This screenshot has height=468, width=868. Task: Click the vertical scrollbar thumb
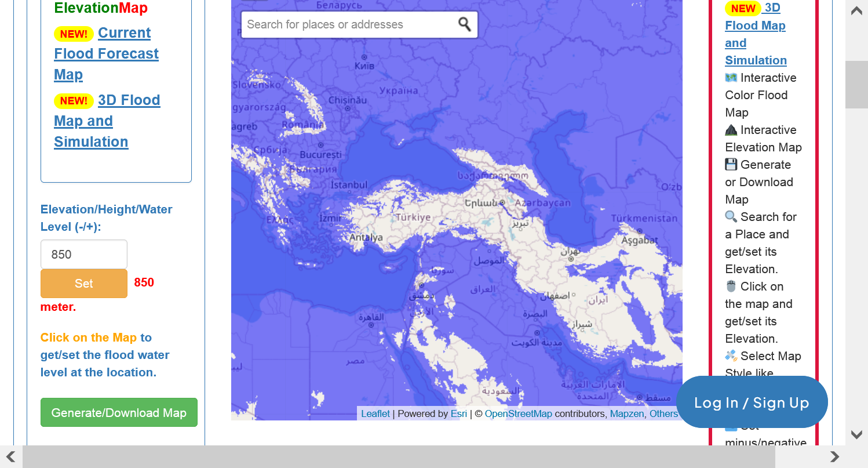click(856, 85)
